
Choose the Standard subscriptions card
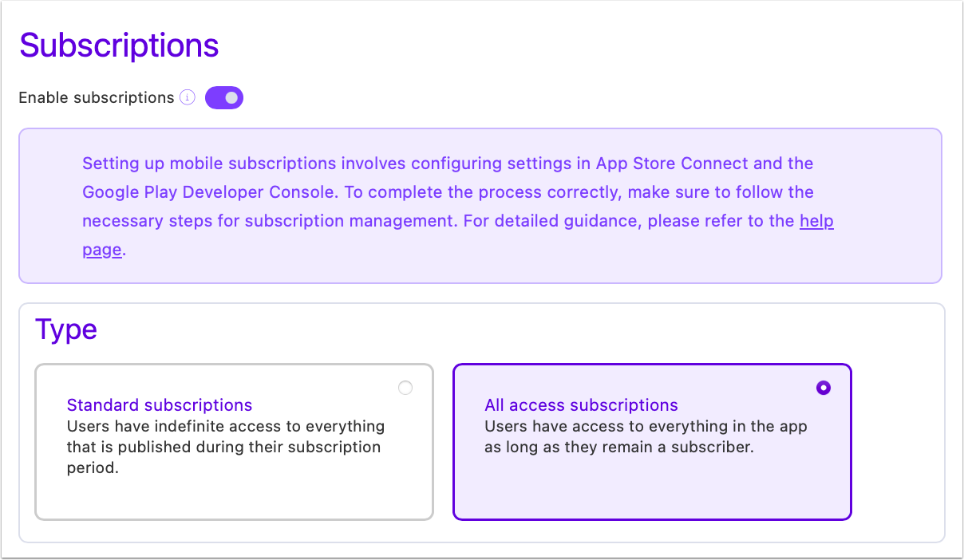click(235, 442)
